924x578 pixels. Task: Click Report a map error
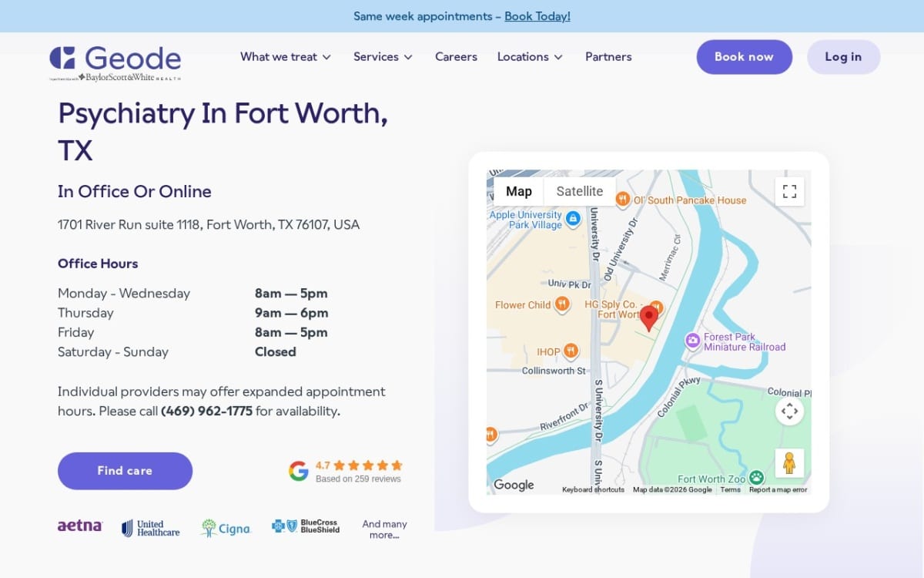778,490
